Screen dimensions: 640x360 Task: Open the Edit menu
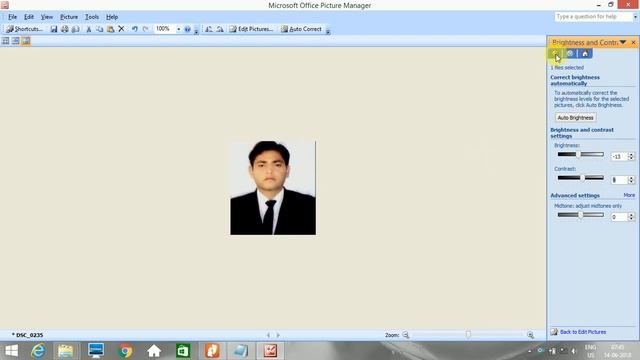pyautogui.click(x=29, y=17)
